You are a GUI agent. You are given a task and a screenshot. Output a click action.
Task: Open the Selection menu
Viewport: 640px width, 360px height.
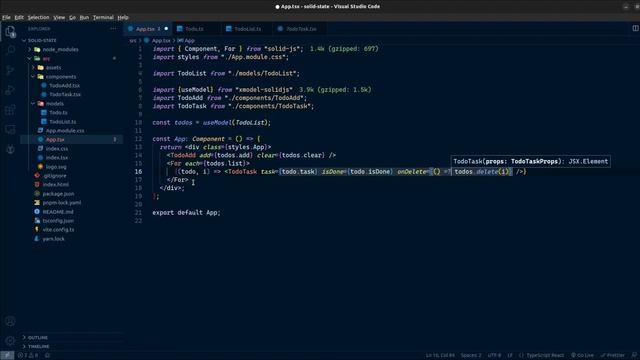[x=38, y=18]
